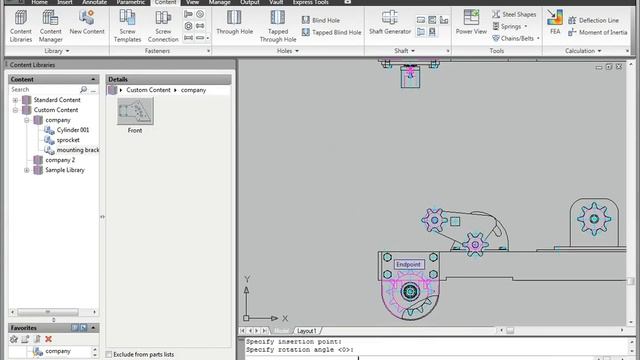Viewport: 640px width, 360px height.
Task: Click the first Favorites toolbar icon
Action: tap(14, 339)
